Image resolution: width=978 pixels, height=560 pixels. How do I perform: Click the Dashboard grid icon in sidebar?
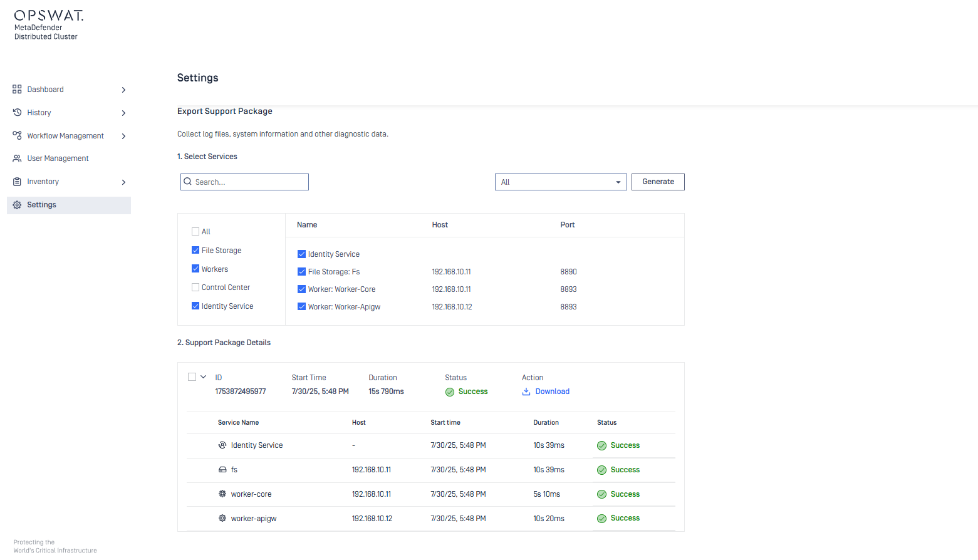click(17, 90)
